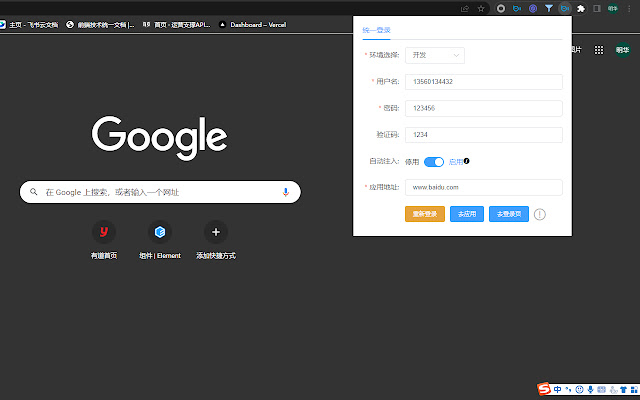Click the 去应用 button
640x400 pixels.
pos(467,214)
